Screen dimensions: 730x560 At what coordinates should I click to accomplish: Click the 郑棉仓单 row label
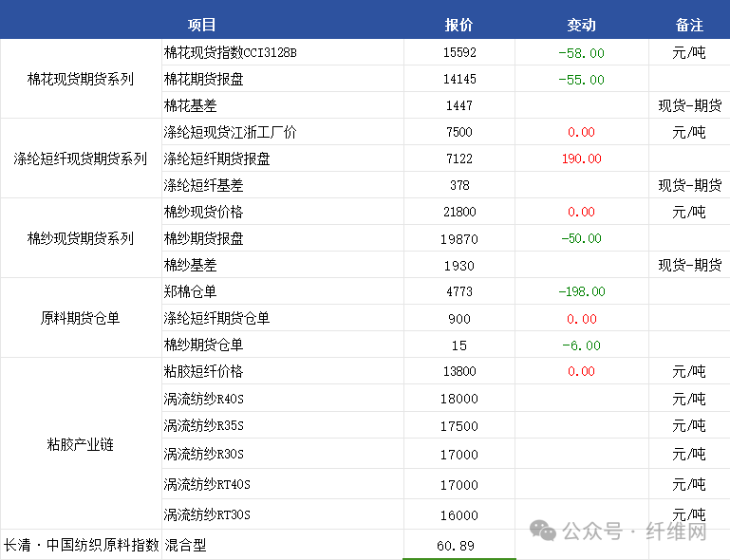pyautogui.click(x=191, y=291)
